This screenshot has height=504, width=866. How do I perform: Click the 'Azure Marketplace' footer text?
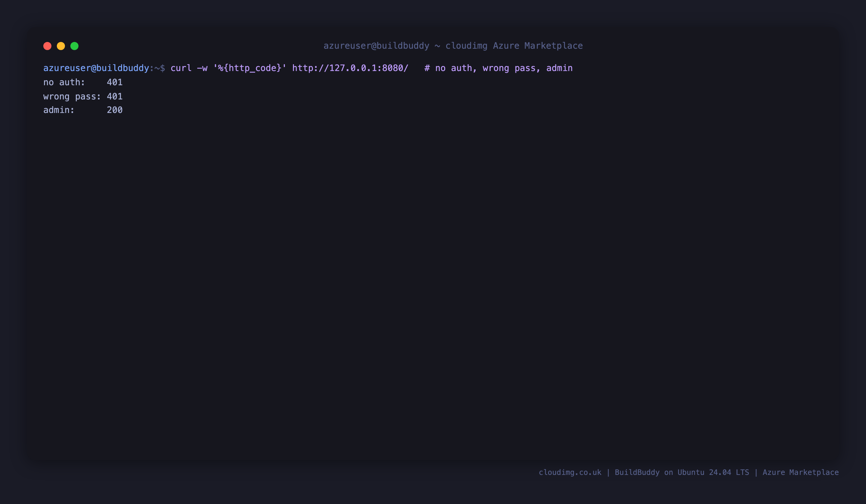[x=801, y=473]
